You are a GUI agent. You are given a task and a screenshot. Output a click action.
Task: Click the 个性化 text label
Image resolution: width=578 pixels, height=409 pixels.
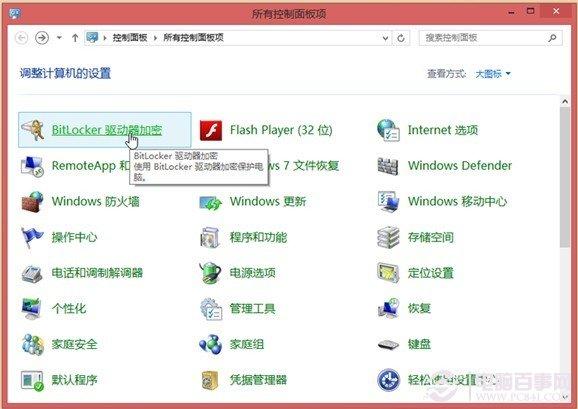[69, 309]
